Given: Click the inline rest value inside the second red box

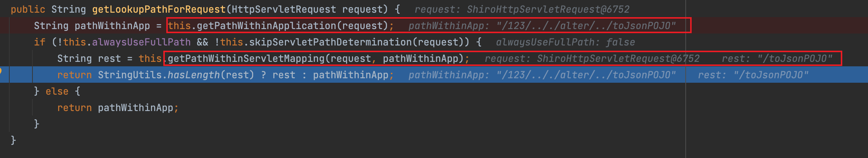Looking at the screenshot, I should (x=795, y=59).
